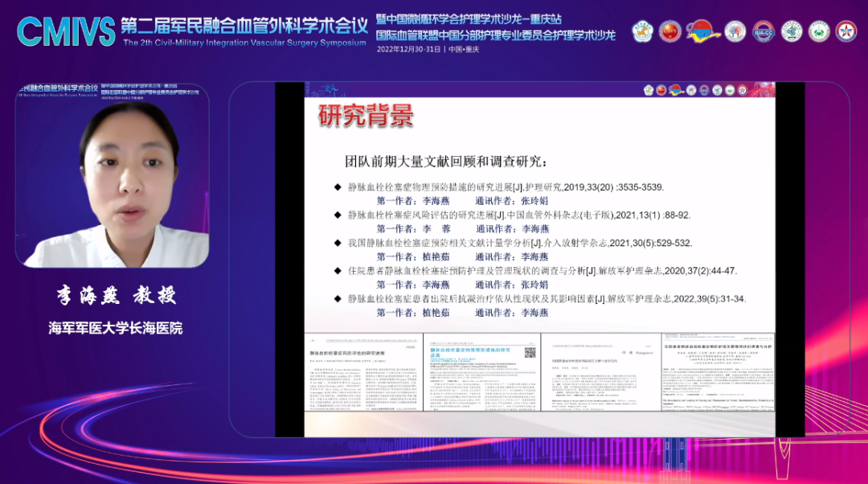Open the paper thumbnail with blue title
Image resolution: width=868 pixels, height=484 pixels.
click(481, 372)
